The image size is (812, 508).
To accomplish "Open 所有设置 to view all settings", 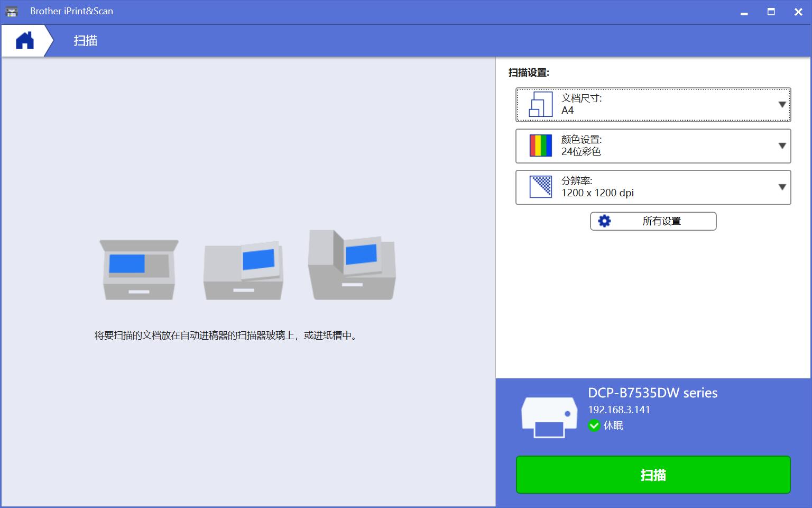I will 661,221.
